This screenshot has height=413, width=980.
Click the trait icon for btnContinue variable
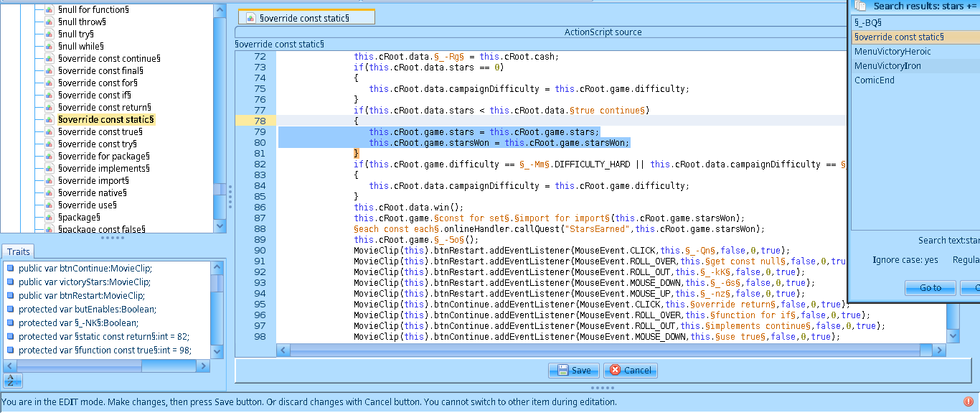(x=10, y=268)
